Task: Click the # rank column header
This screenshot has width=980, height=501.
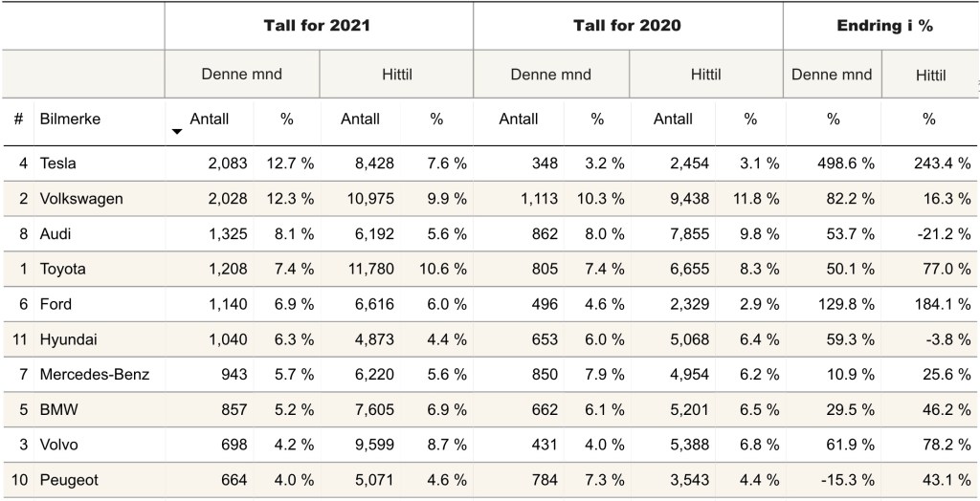Action: 18,120
